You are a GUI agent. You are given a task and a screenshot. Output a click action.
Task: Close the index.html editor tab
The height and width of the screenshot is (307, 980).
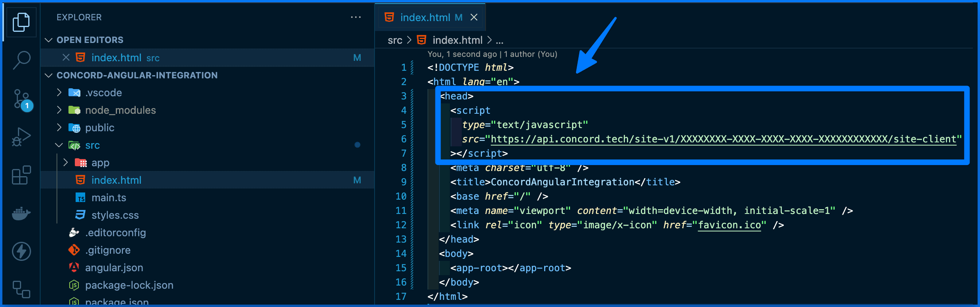pos(474,17)
